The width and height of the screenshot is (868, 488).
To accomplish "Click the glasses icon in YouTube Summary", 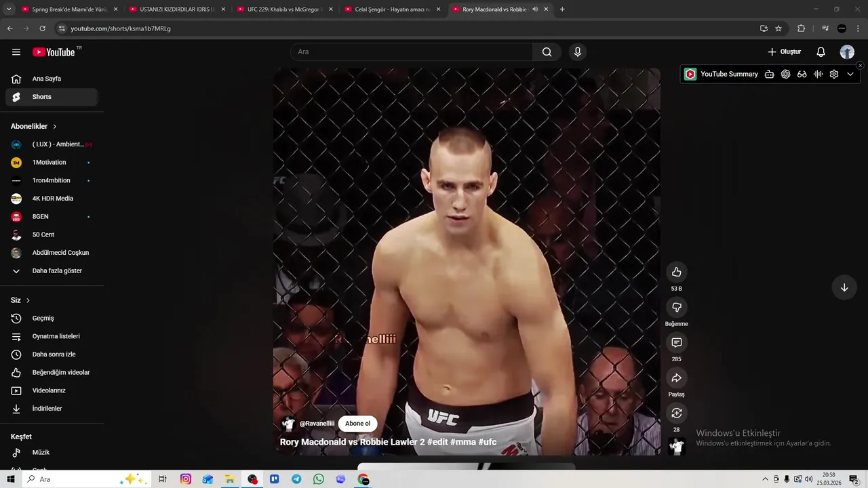I will [802, 75].
